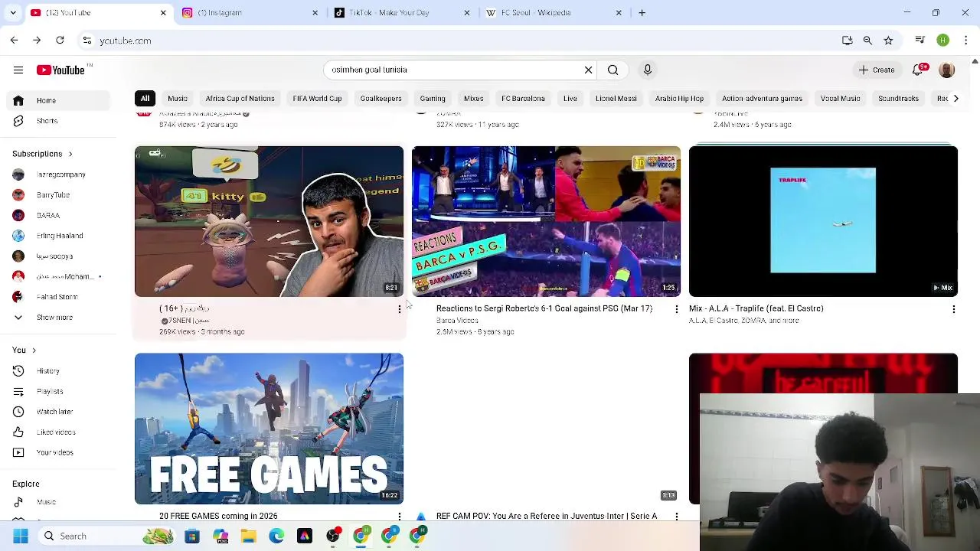Image resolution: width=980 pixels, height=551 pixels.
Task: Install app icon in address bar
Action: coord(848,41)
